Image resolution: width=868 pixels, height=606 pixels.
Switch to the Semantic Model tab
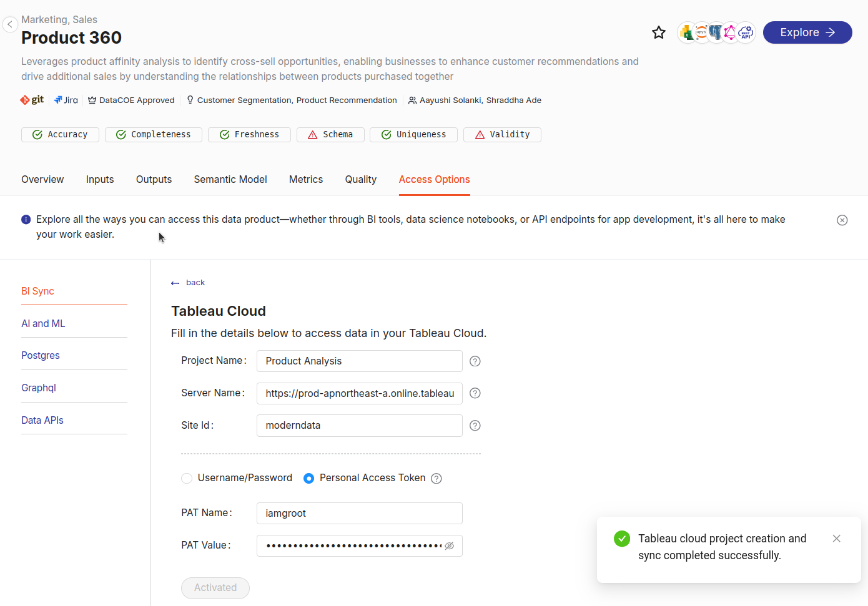click(230, 180)
